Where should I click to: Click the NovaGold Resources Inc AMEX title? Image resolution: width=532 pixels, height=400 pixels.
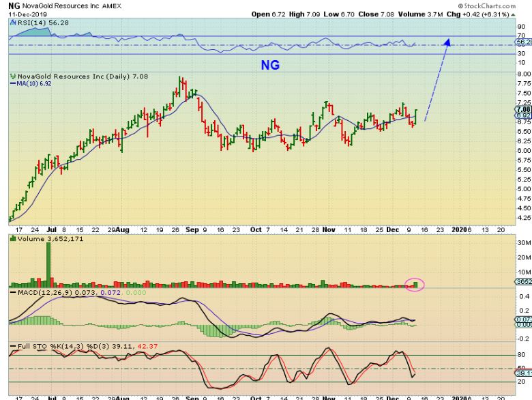72,5
